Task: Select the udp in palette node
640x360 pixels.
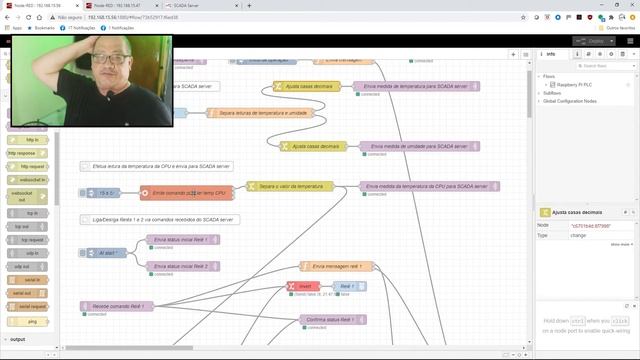Action: point(27,253)
